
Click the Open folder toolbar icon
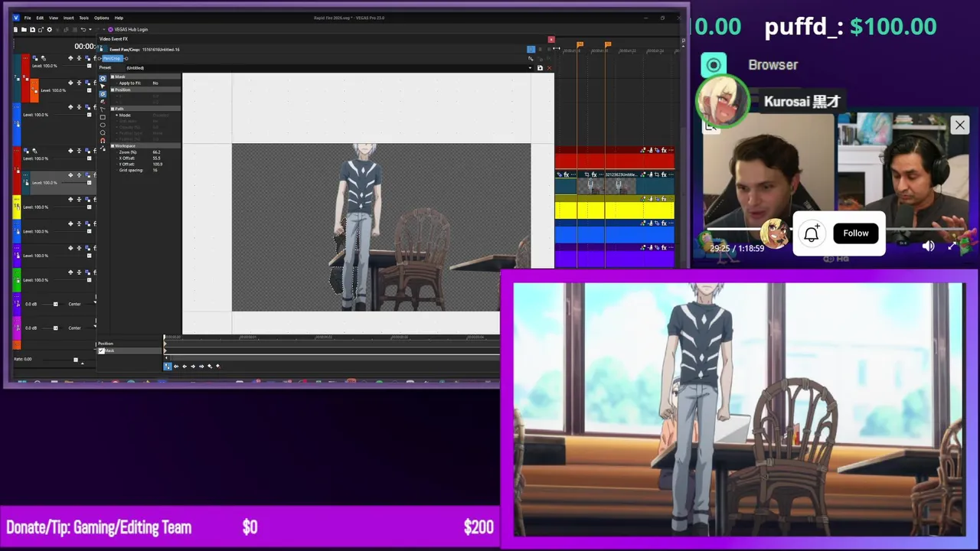click(24, 29)
